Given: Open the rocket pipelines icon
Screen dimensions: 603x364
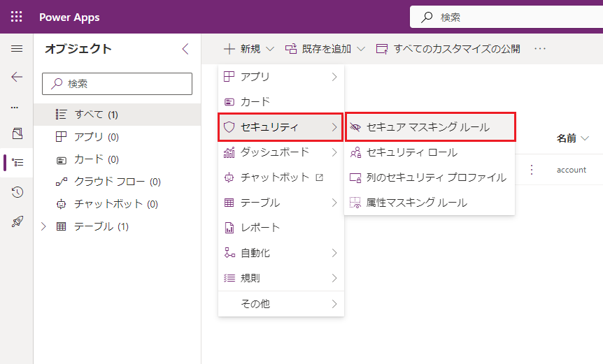Looking at the screenshot, I should [x=17, y=221].
